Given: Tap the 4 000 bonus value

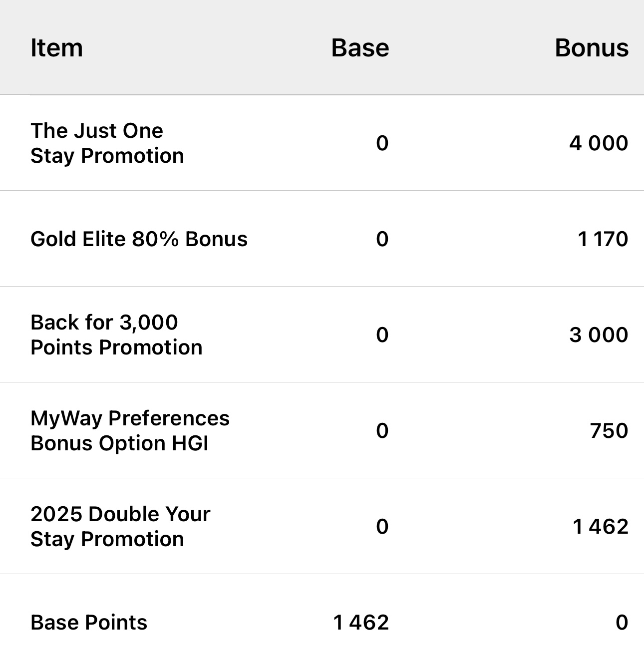Looking at the screenshot, I should pos(599,143).
